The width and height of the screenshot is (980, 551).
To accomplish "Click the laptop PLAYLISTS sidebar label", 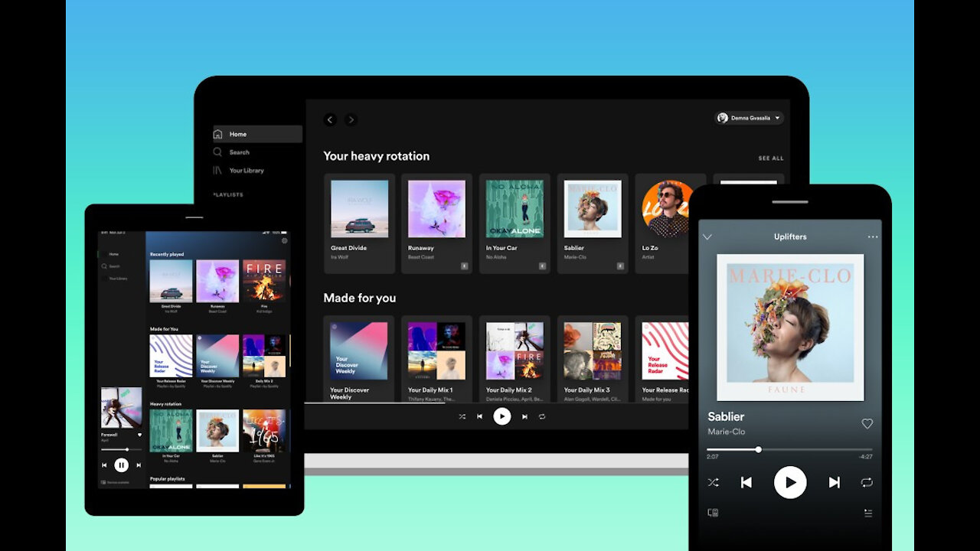I will [x=228, y=194].
